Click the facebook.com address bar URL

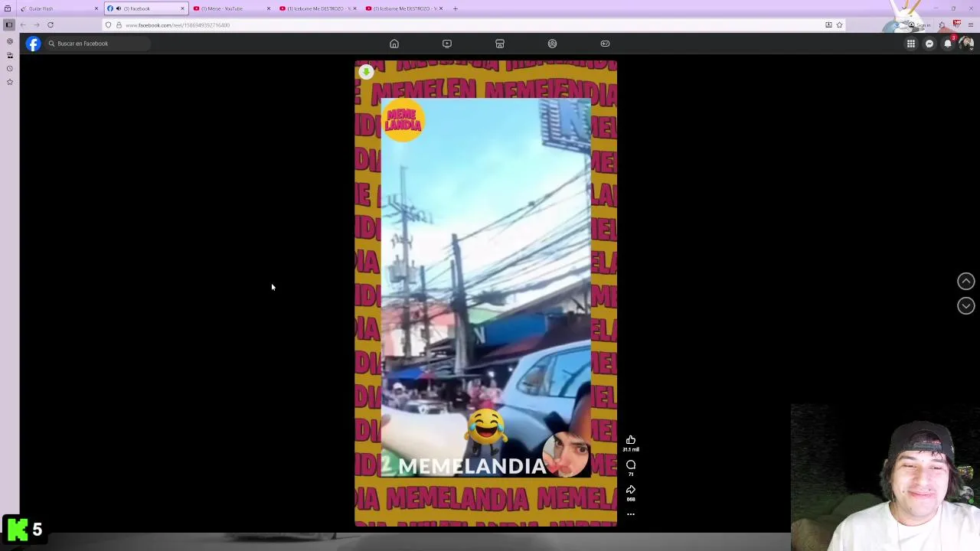(x=178, y=25)
